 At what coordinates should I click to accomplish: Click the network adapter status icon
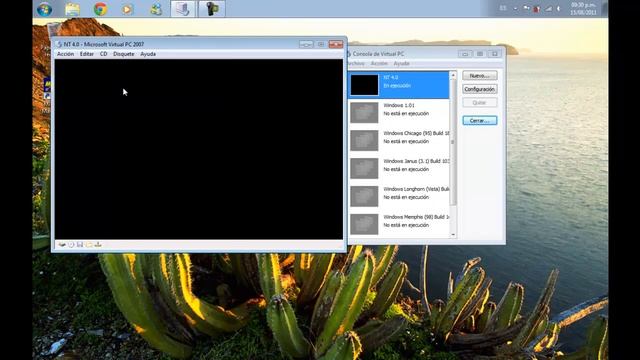[98, 244]
